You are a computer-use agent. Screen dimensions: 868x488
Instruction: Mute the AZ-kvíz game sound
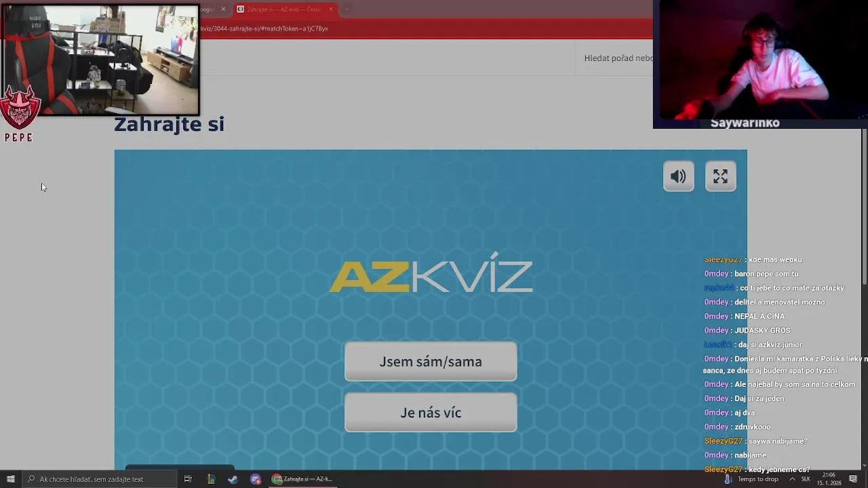[x=678, y=177]
